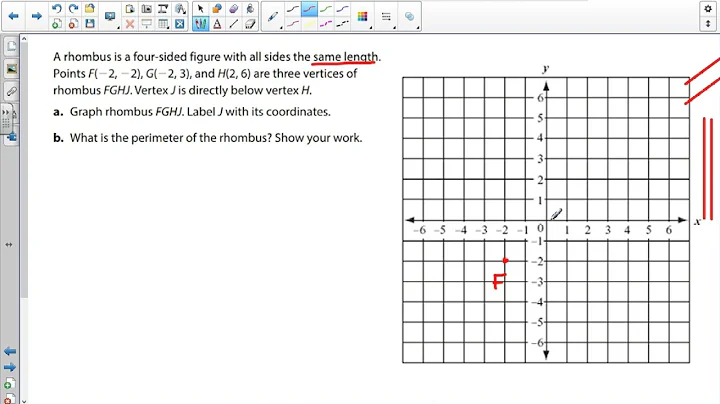Viewport: 720px width, 404px height.
Task: Choose the green solid pen style
Action: pos(326,9)
